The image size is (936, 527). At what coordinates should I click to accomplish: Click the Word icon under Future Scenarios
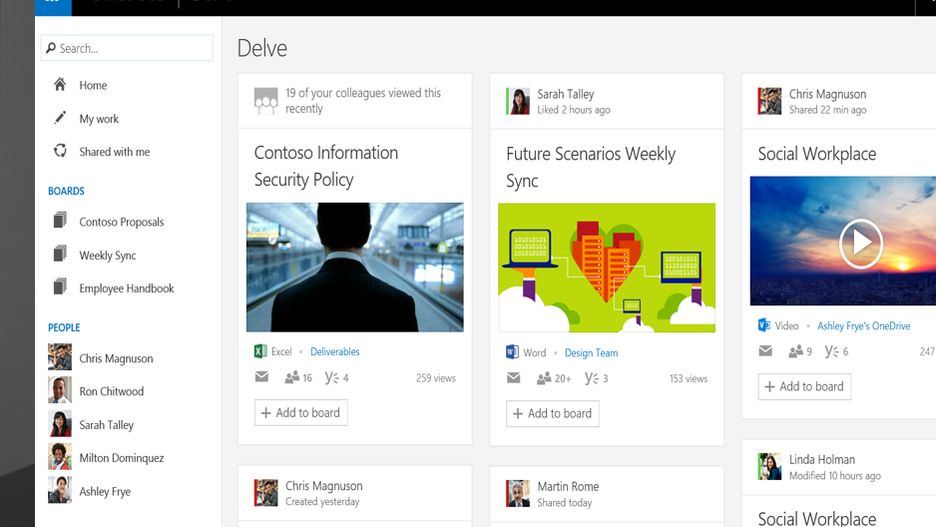pyautogui.click(x=512, y=352)
